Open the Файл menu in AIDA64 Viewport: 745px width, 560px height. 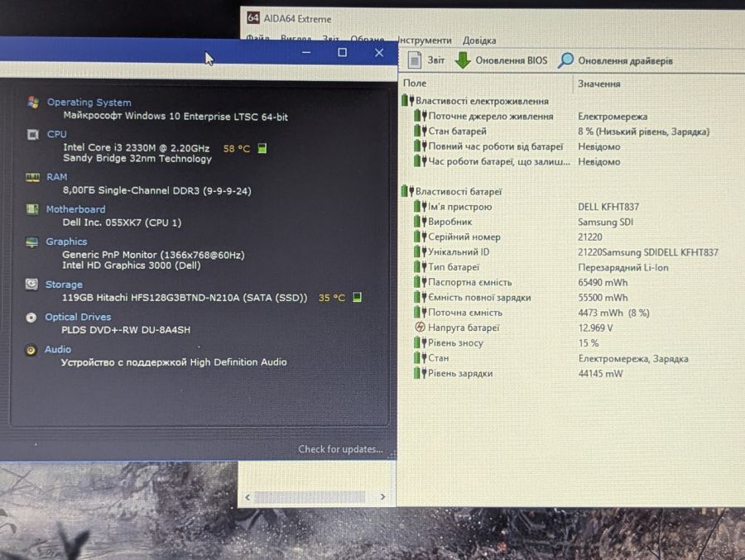257,37
